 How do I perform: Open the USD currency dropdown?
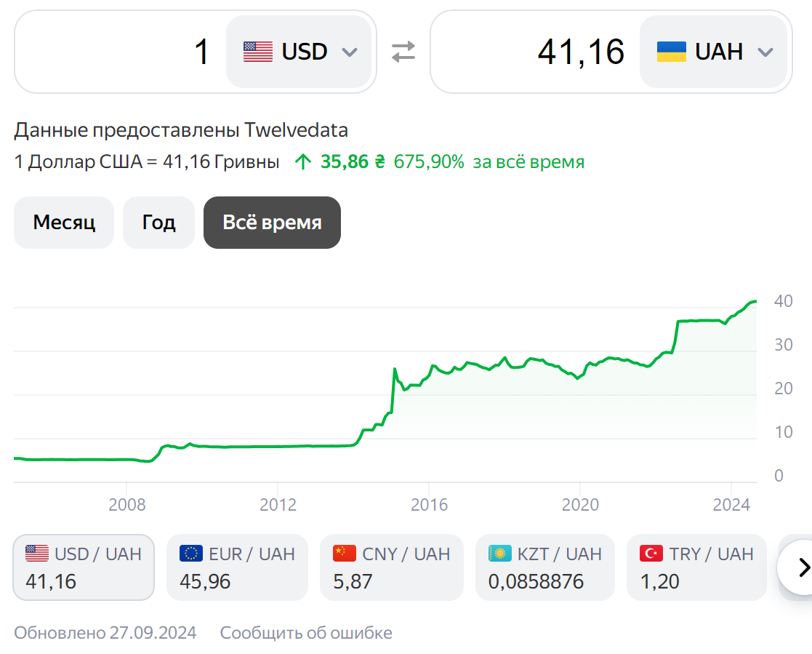point(299,52)
